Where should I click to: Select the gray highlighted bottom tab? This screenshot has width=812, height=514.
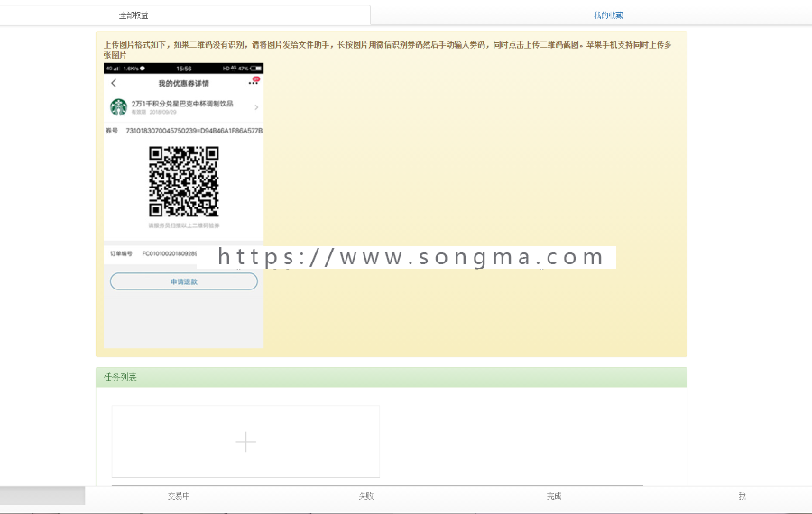(42, 496)
